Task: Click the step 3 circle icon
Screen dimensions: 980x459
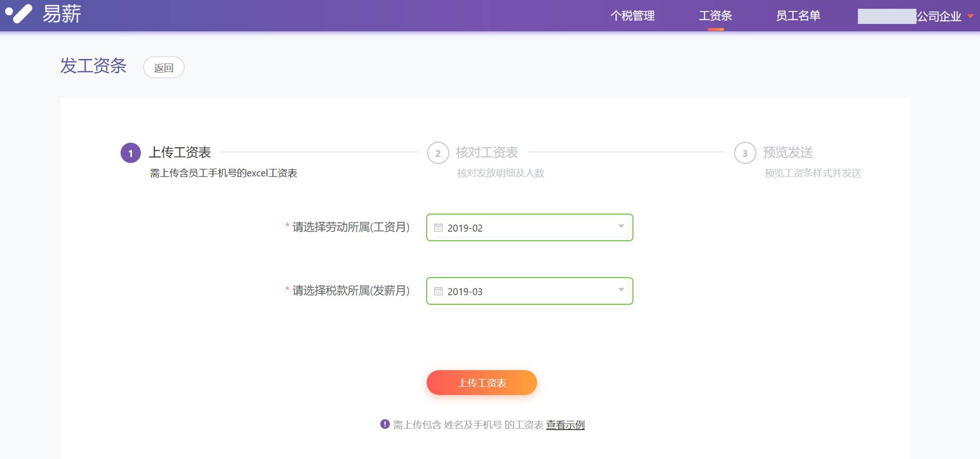Action: (x=745, y=153)
